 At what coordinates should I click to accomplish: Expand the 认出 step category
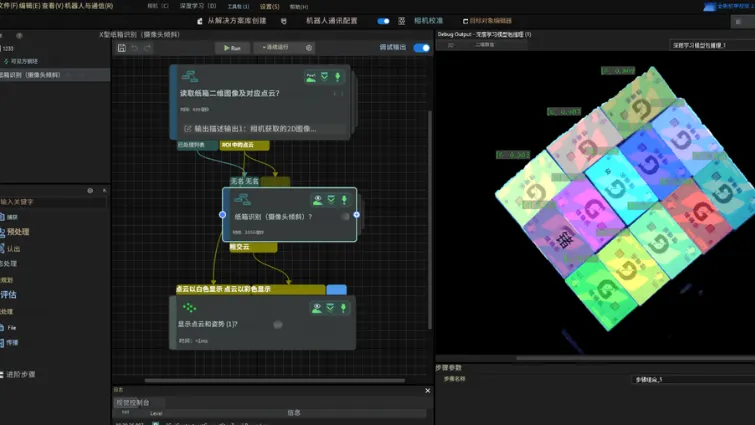[x=11, y=249]
